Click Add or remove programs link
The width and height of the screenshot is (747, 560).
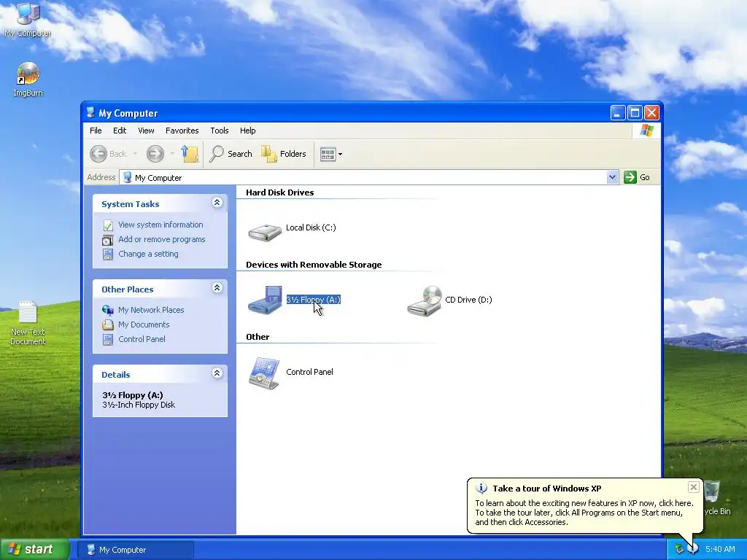click(161, 239)
